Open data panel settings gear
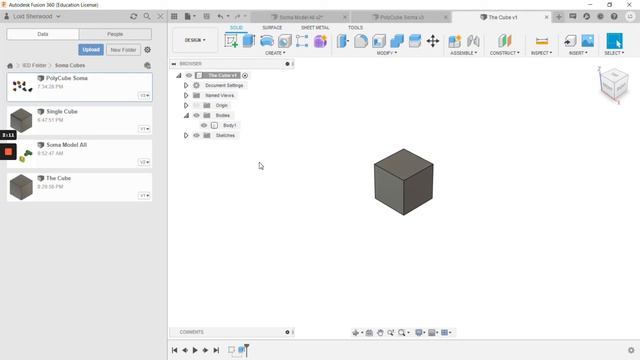The height and width of the screenshot is (360, 640). tap(147, 49)
